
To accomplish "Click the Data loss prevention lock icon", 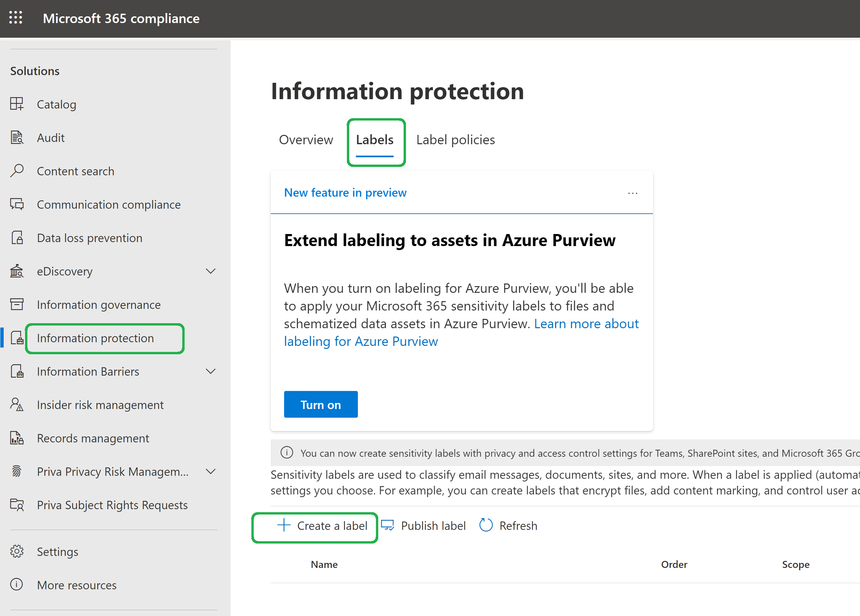I will pos(17,237).
